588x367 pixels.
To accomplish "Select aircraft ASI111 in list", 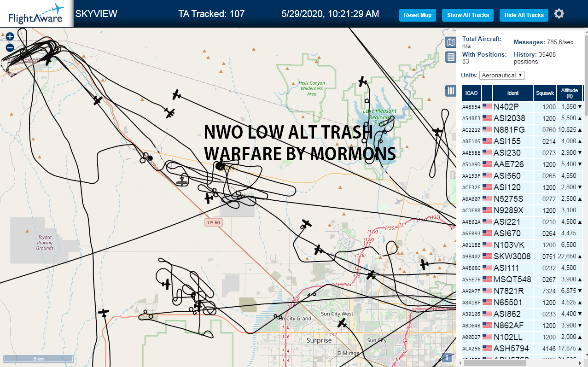I will (522, 268).
